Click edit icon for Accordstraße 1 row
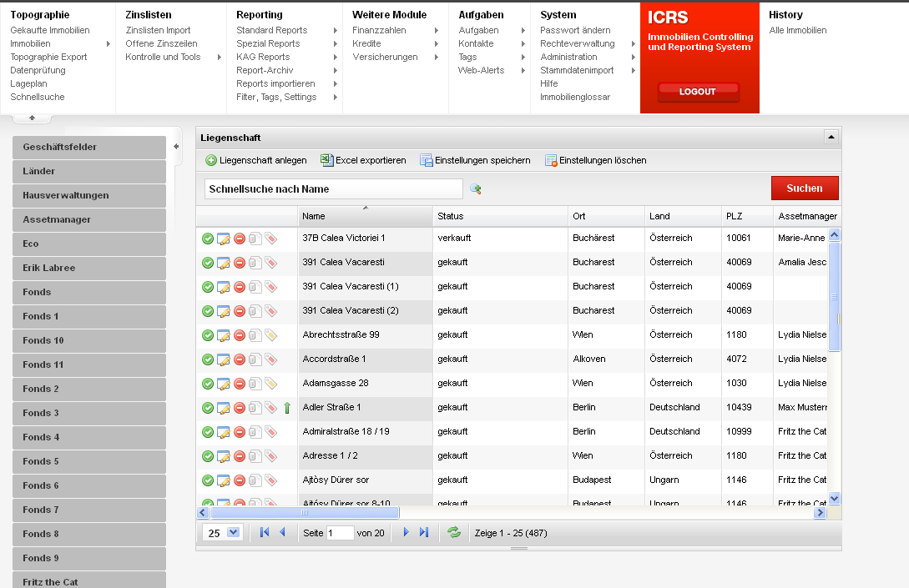 (x=223, y=359)
